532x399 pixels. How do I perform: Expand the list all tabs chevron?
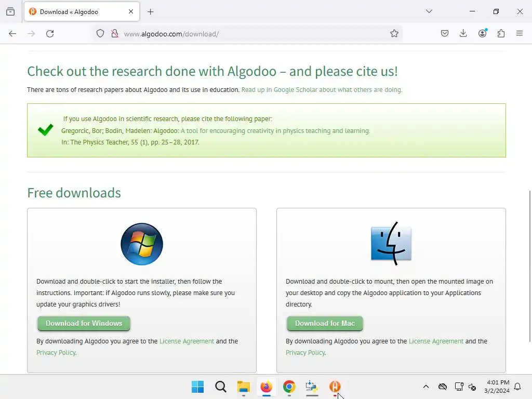pyautogui.click(x=429, y=11)
